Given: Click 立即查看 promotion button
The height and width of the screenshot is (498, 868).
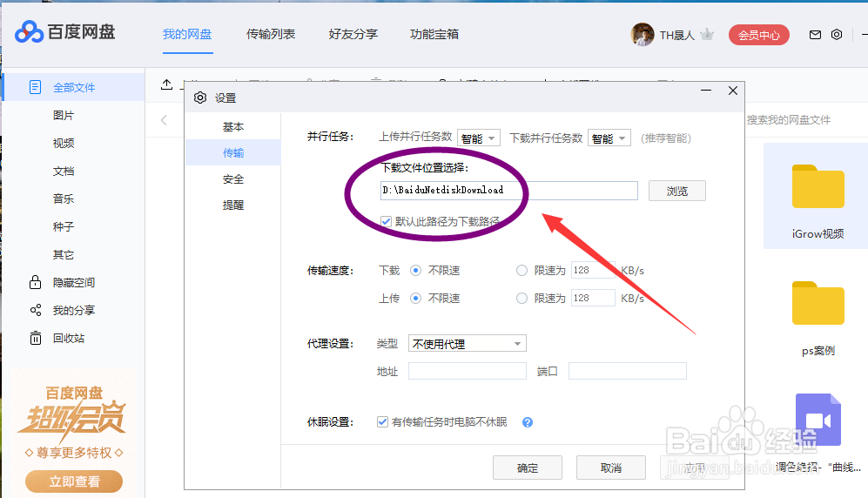Looking at the screenshot, I should [x=74, y=481].
